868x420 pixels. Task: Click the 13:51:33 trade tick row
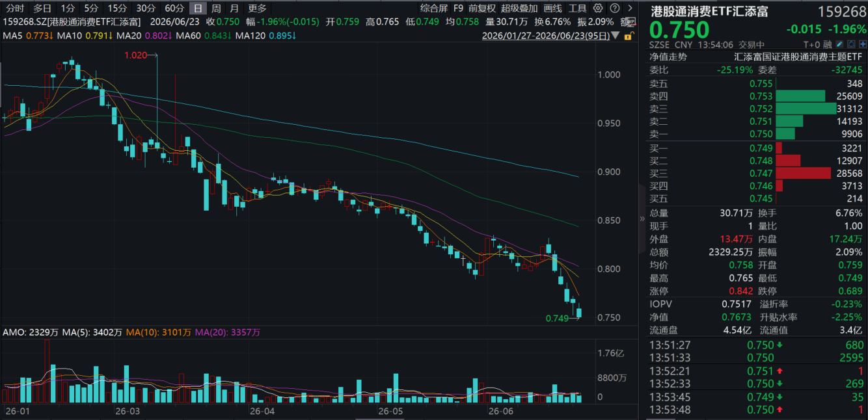(757, 358)
